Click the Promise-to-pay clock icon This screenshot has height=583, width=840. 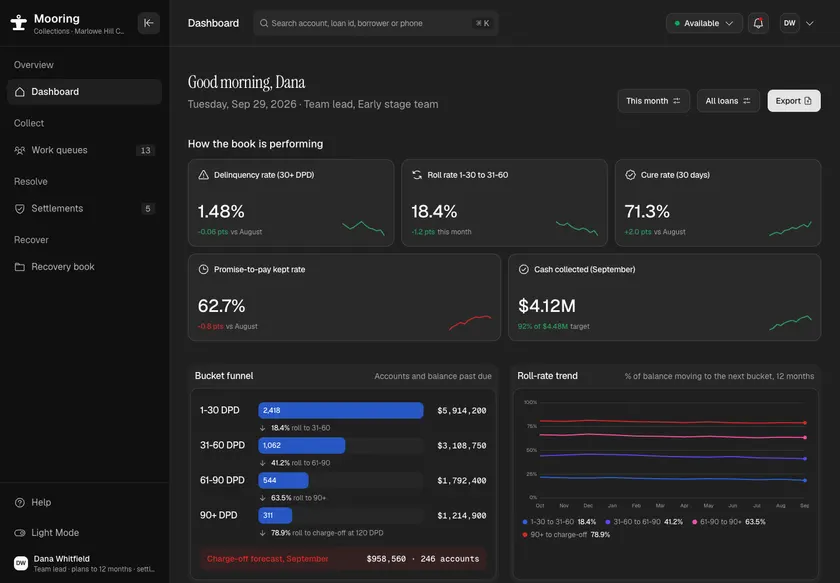coord(204,270)
